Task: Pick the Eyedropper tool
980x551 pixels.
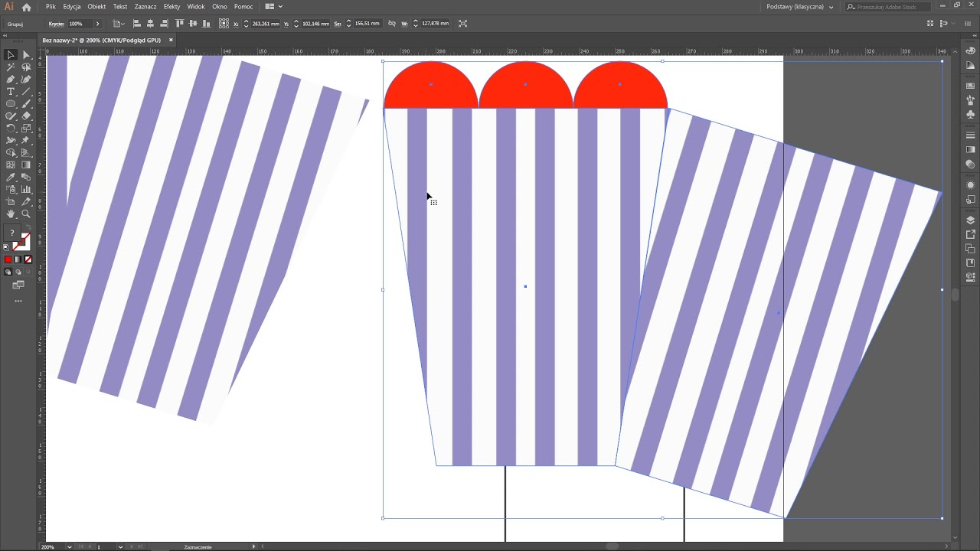Action: [11, 178]
